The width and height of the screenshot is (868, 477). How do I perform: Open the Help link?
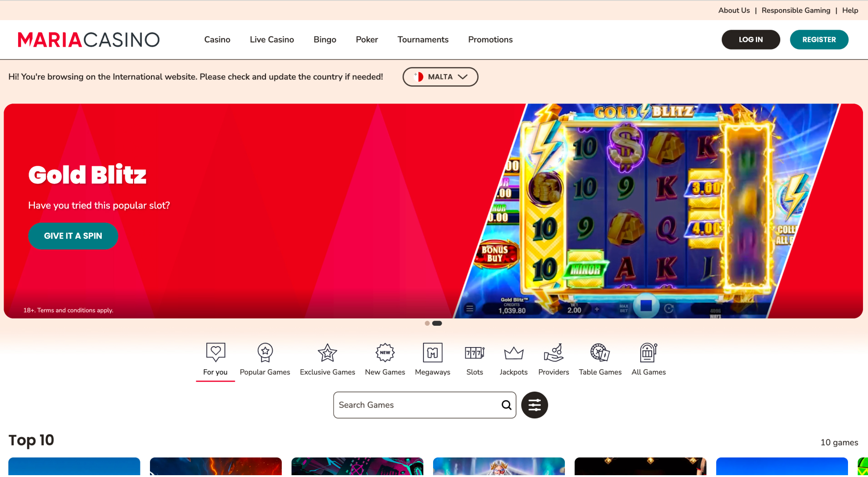[850, 10]
